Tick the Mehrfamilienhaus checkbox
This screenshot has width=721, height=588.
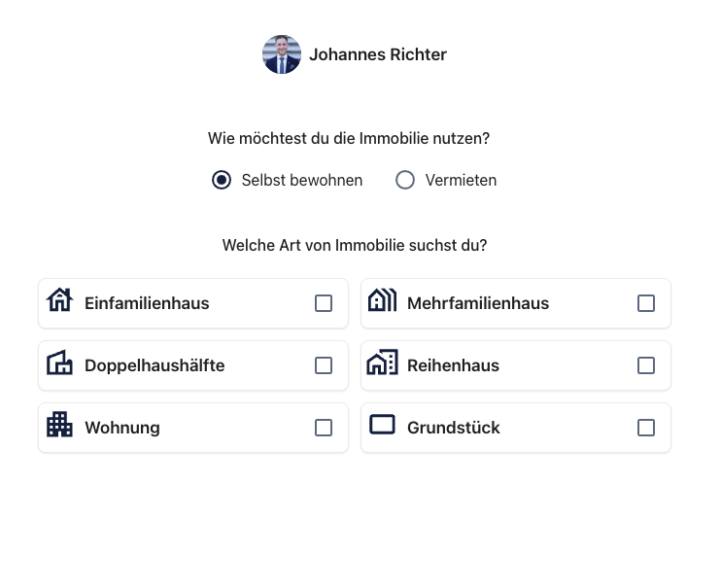(x=646, y=303)
